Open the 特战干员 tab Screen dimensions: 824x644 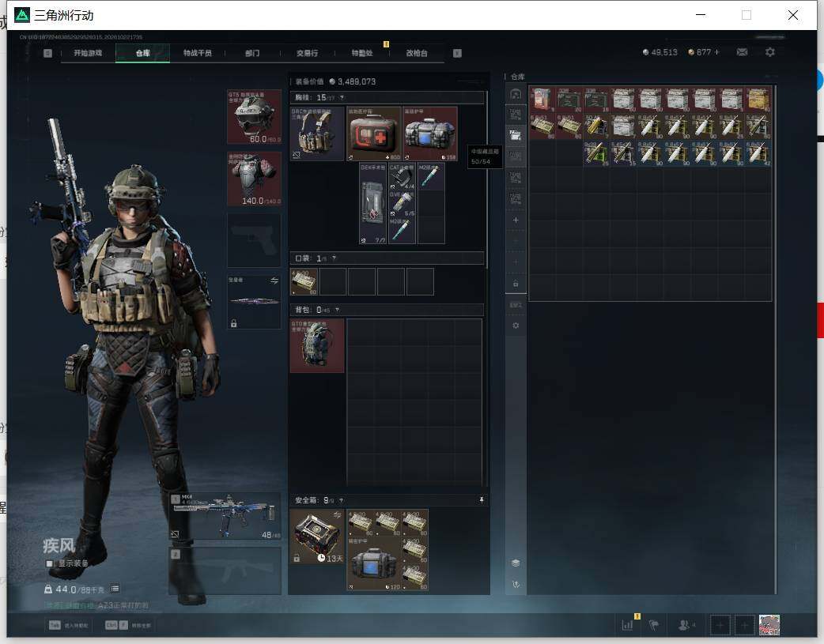[197, 53]
